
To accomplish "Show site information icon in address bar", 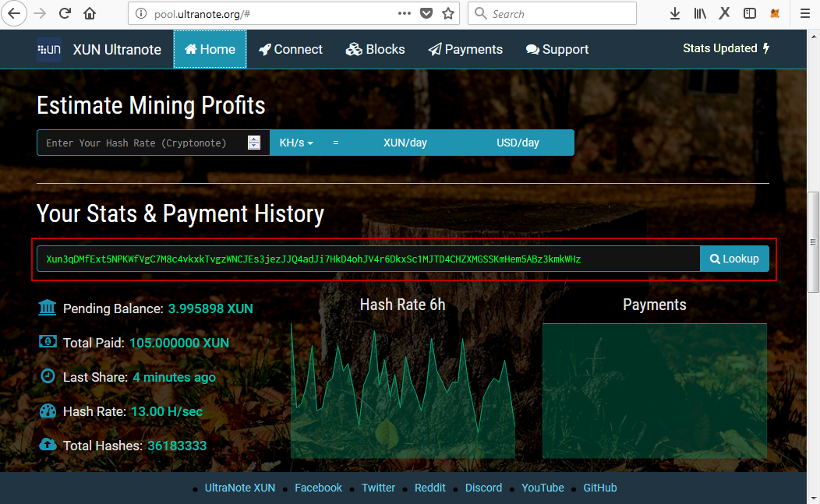I will tap(140, 13).
